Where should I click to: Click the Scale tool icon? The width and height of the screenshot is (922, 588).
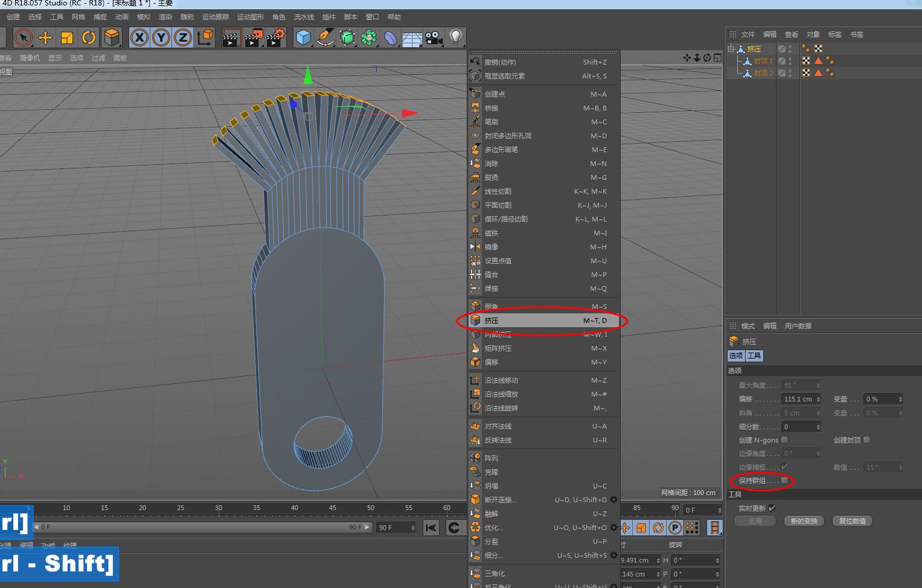click(67, 38)
